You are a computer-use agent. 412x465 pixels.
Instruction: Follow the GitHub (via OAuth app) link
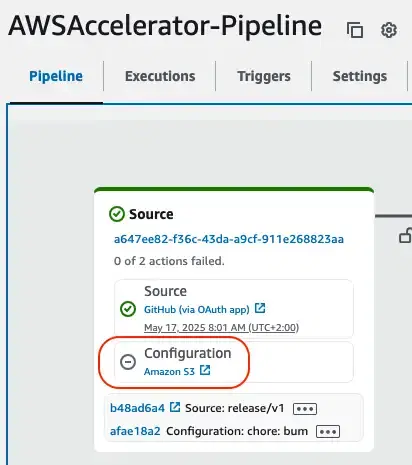[x=197, y=310]
